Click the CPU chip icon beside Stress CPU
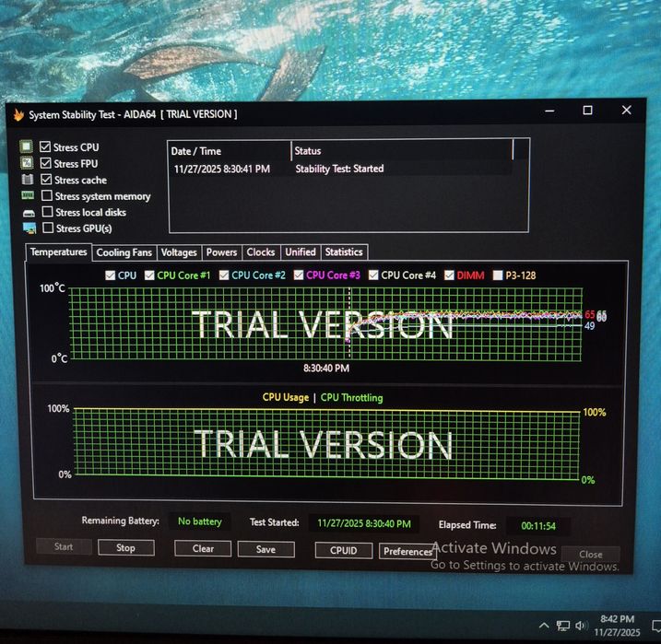The image size is (661, 644). (x=26, y=146)
